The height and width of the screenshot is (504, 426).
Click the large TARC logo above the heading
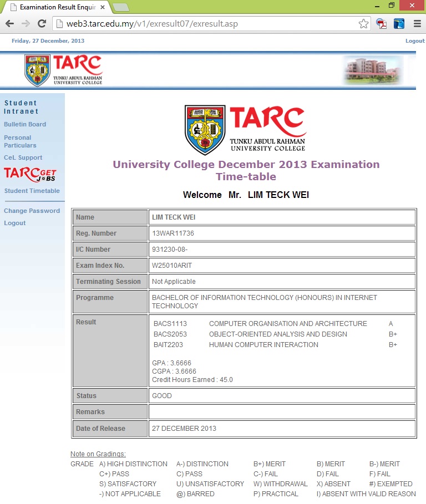(246, 130)
